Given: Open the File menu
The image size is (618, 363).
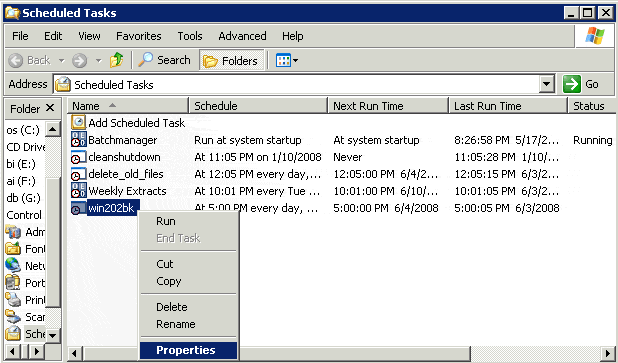Looking at the screenshot, I should [x=20, y=36].
